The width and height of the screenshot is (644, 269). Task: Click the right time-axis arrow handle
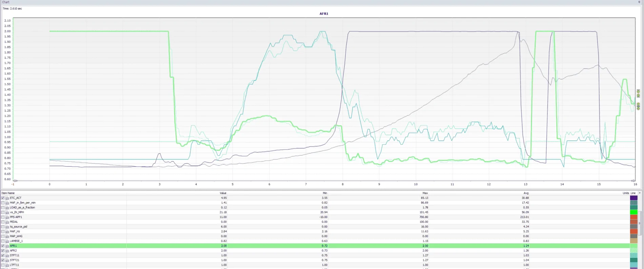pos(633,181)
